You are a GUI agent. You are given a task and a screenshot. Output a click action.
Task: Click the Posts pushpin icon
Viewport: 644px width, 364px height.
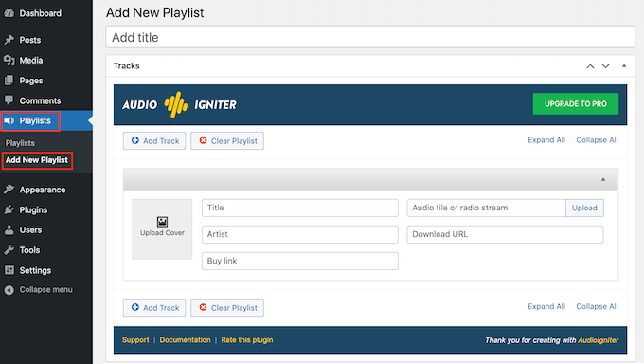tap(9, 40)
